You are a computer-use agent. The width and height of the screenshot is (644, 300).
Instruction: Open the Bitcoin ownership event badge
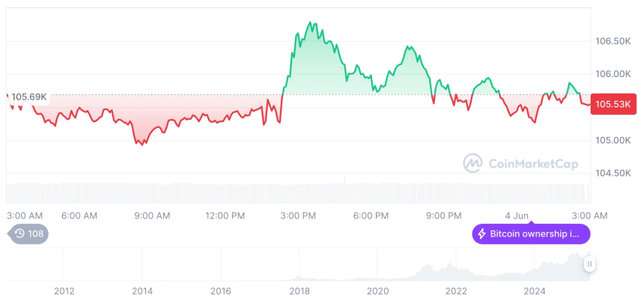(531, 234)
